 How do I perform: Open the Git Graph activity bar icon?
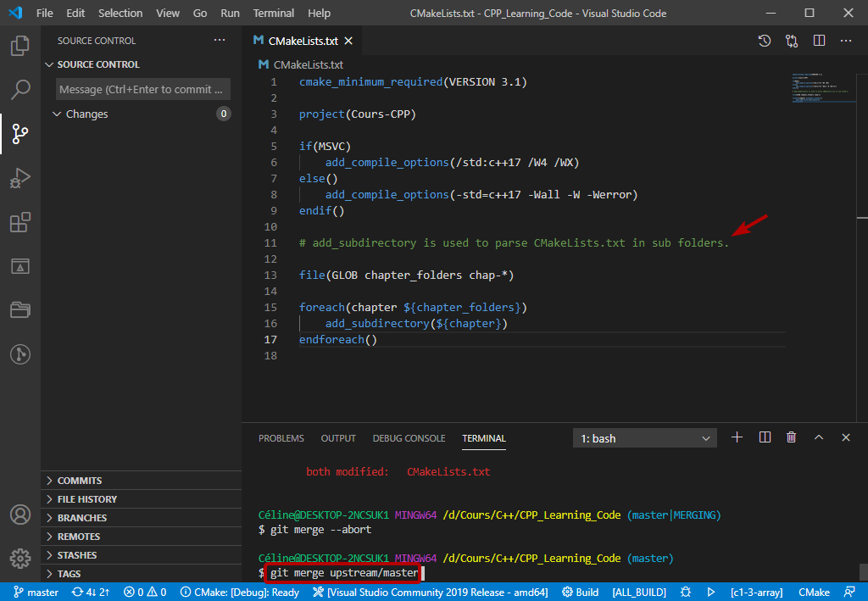point(20,354)
